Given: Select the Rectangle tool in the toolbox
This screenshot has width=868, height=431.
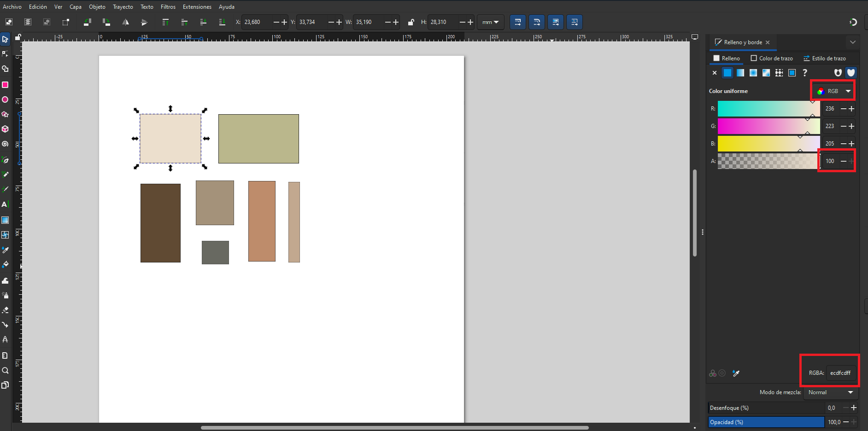Looking at the screenshot, I should (x=5, y=85).
